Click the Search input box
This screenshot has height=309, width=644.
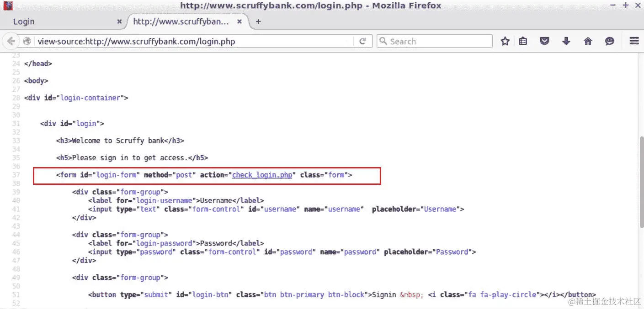click(x=434, y=41)
